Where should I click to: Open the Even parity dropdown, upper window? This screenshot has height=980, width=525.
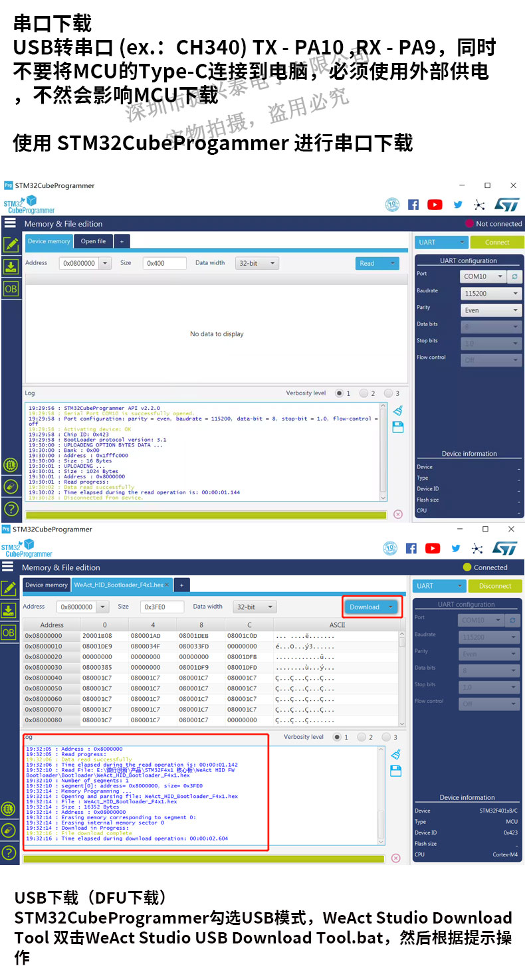[x=491, y=310]
